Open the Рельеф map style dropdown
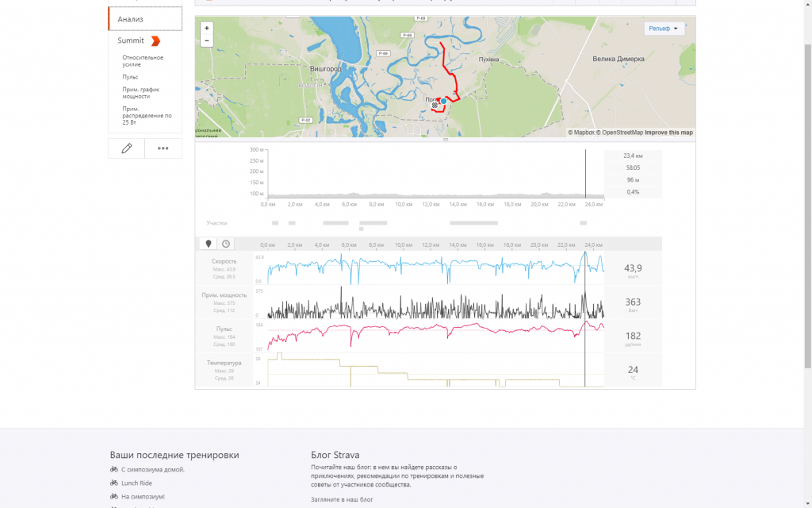The height and width of the screenshot is (508, 812). pos(665,29)
